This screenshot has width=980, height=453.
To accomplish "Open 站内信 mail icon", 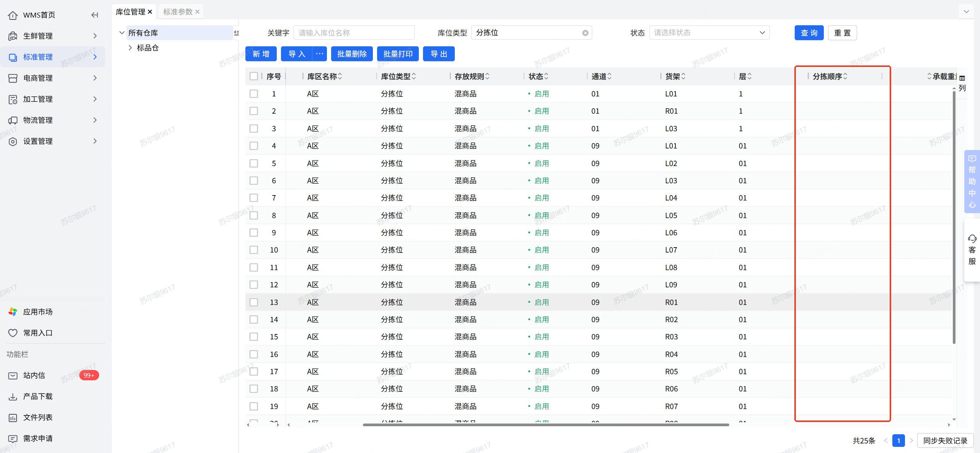I will 13,375.
